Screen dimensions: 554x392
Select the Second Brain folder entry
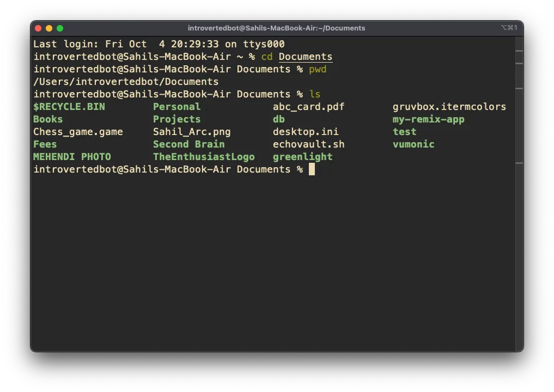point(188,144)
